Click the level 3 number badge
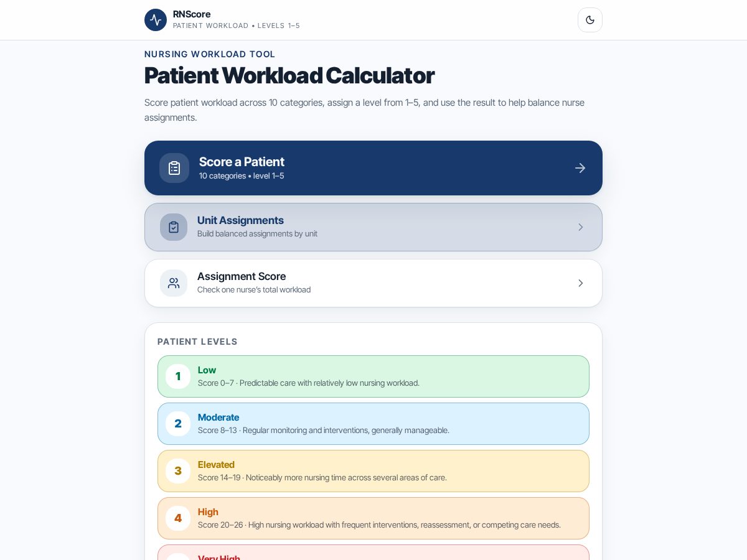Viewport: 747px width, 560px height. coord(178,471)
